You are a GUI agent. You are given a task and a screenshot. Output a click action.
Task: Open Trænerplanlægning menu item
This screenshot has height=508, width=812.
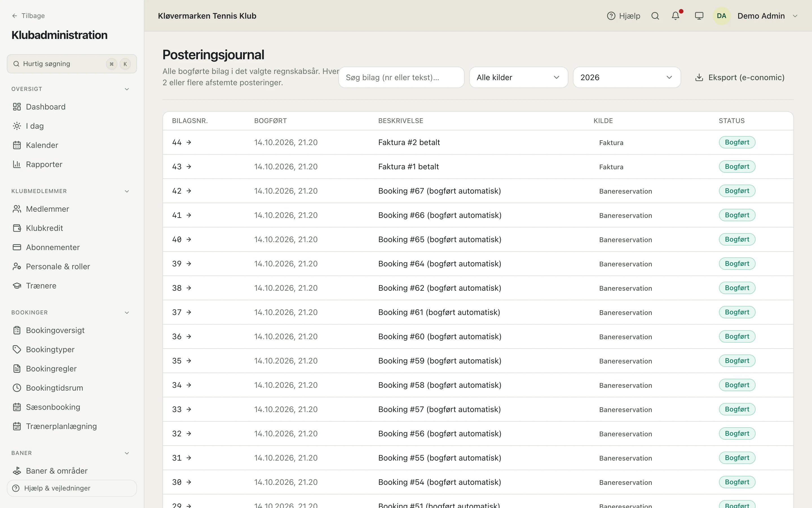pyautogui.click(x=72, y=426)
